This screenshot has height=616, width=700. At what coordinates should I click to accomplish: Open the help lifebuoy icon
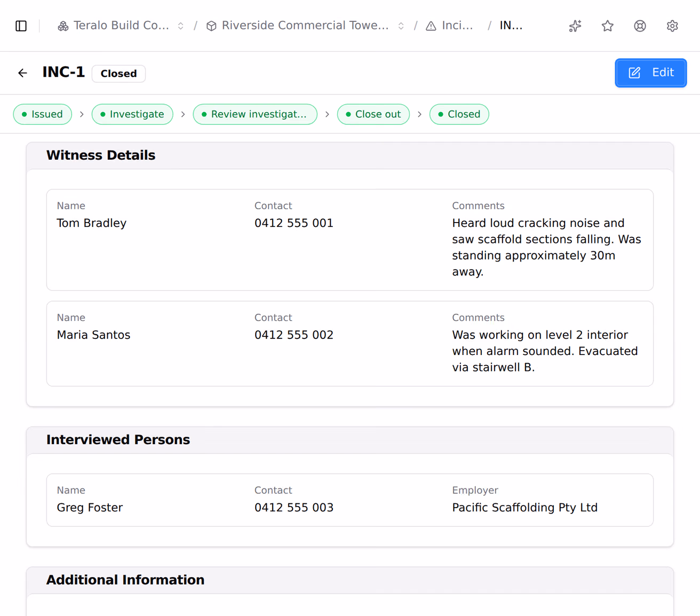tap(640, 26)
